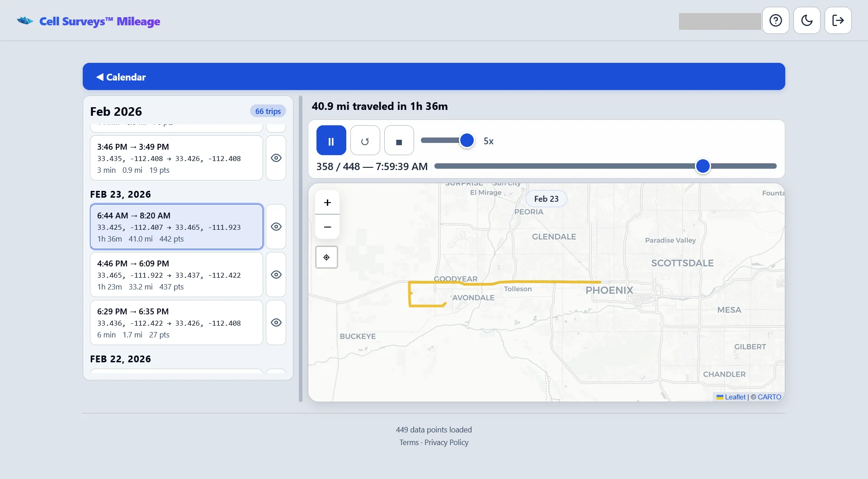The width and height of the screenshot is (868, 479).
Task: Stop playback using the square stop icon
Action: [x=399, y=140]
